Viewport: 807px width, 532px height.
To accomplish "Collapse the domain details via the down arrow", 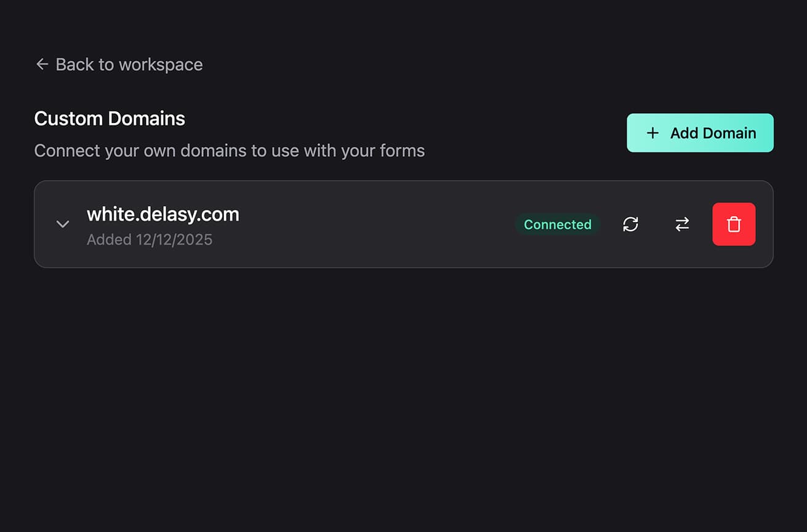I will tap(62, 224).
